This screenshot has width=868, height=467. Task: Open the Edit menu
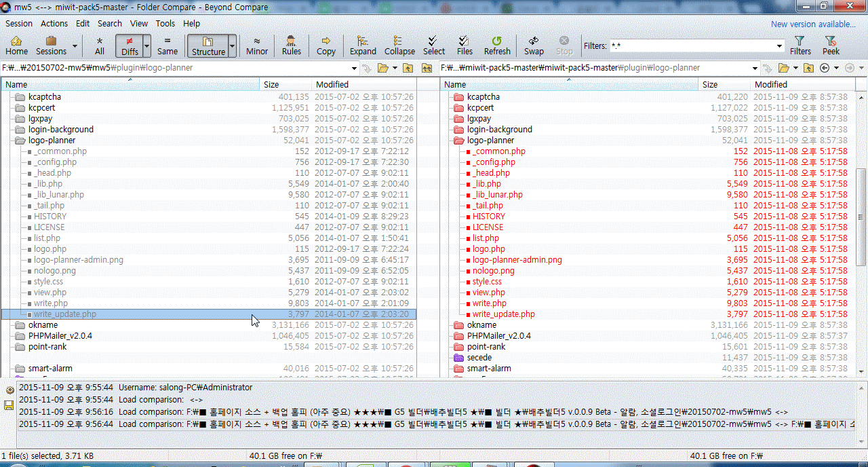[x=83, y=23]
